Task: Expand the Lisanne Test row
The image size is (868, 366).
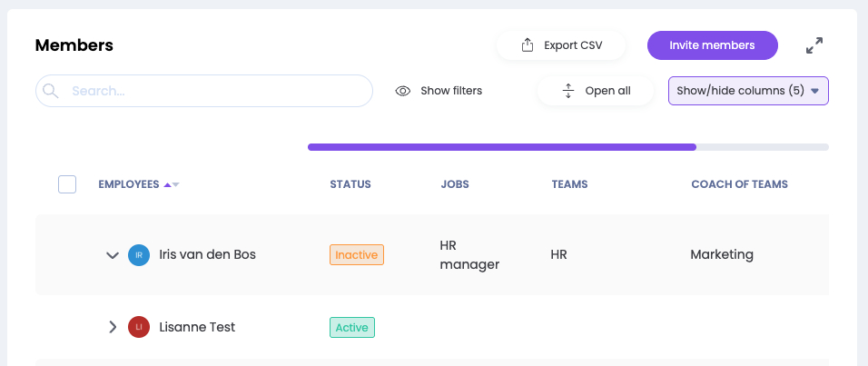Action: click(113, 327)
